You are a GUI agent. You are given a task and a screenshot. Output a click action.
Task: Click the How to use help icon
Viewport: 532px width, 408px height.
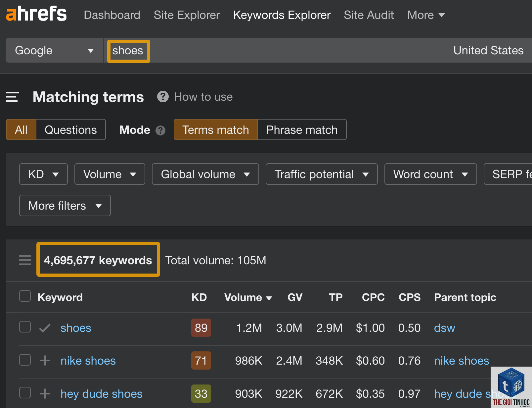coord(163,97)
